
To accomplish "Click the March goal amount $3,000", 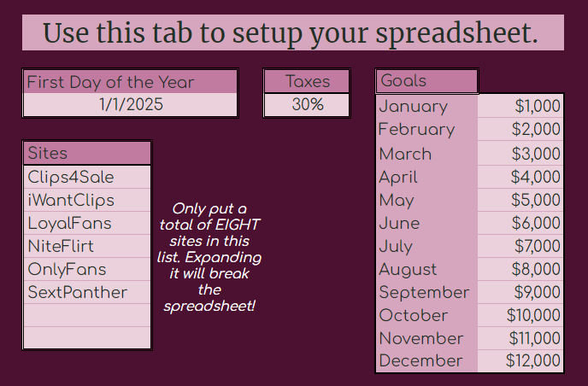I will (x=520, y=153).
